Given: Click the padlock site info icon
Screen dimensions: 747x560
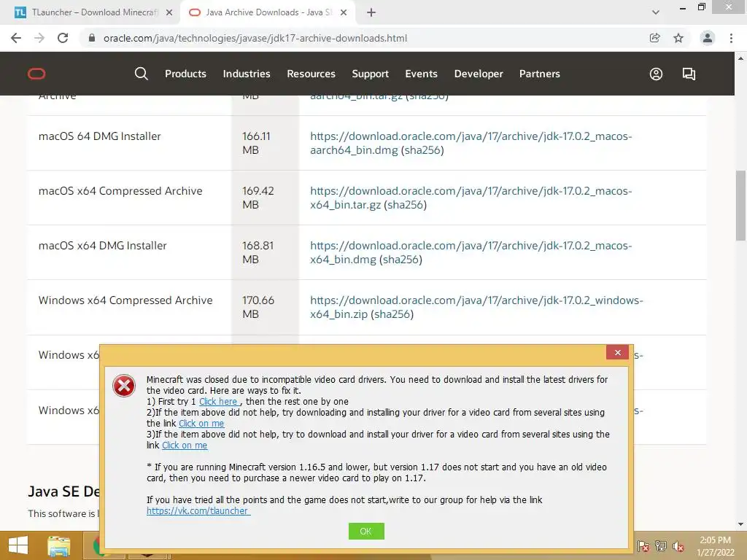Looking at the screenshot, I should tap(92, 38).
